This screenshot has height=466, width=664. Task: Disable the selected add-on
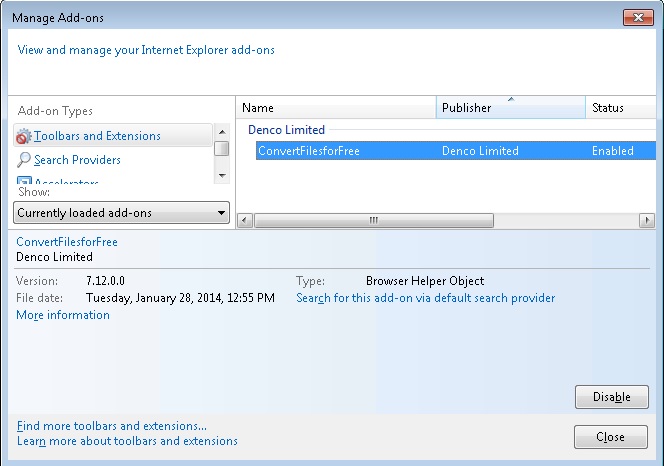(x=611, y=397)
